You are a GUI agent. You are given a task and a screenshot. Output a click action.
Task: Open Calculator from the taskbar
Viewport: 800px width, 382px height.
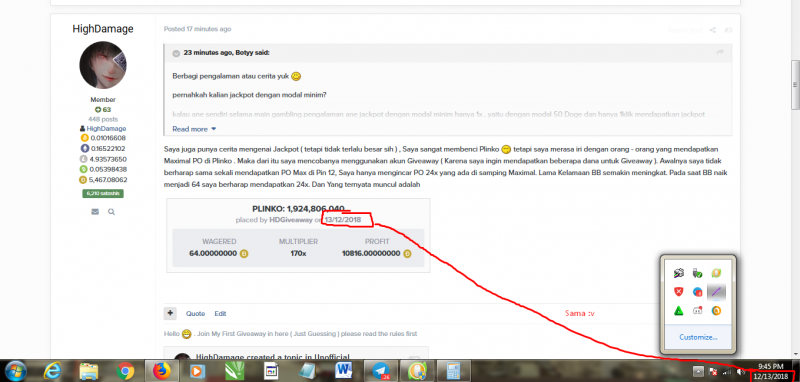(453, 371)
